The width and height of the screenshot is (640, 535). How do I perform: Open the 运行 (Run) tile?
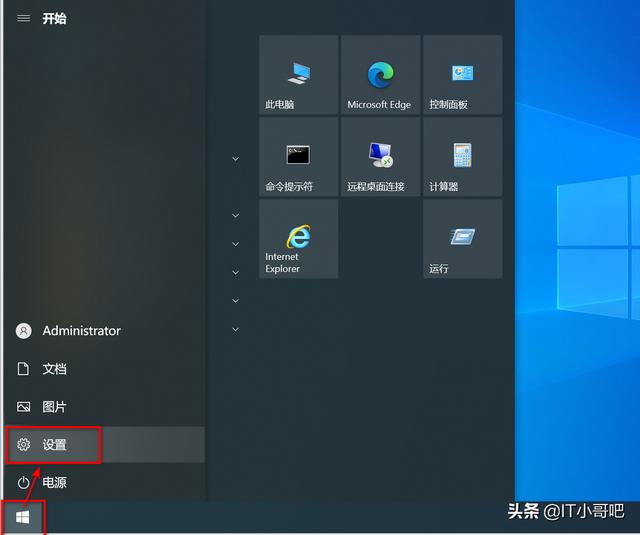[462, 239]
